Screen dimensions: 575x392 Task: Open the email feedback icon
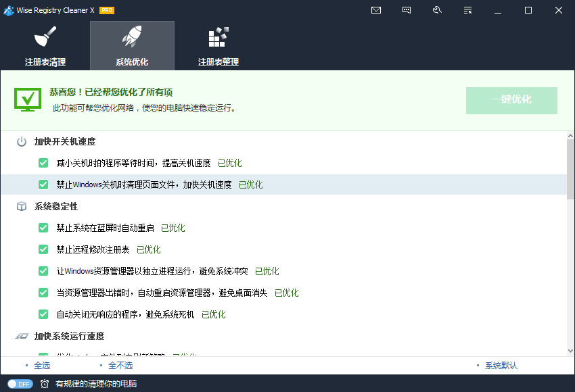[376, 10]
